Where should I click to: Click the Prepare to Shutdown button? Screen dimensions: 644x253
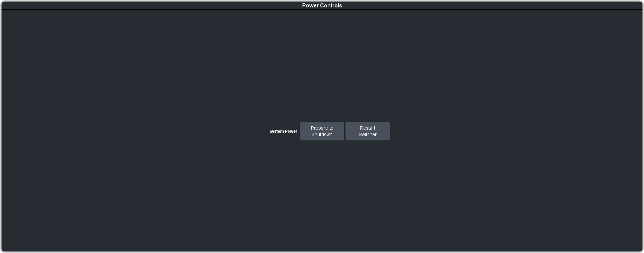[x=322, y=131]
